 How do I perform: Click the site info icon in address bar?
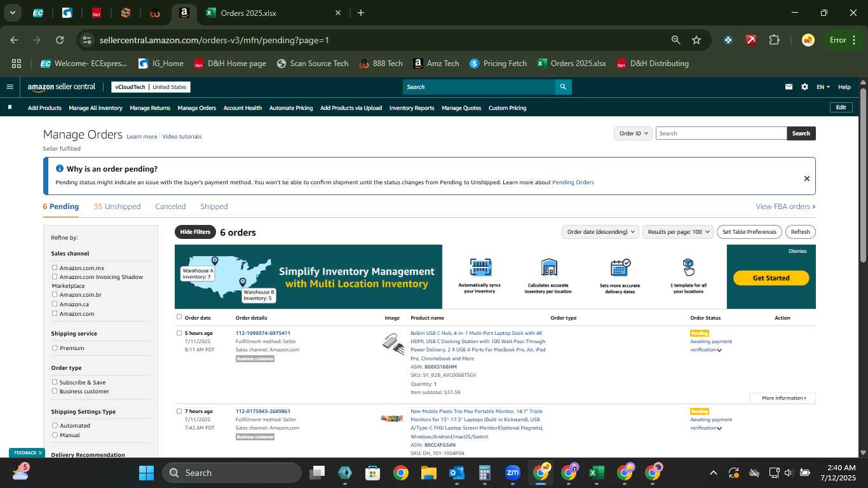pos(87,40)
